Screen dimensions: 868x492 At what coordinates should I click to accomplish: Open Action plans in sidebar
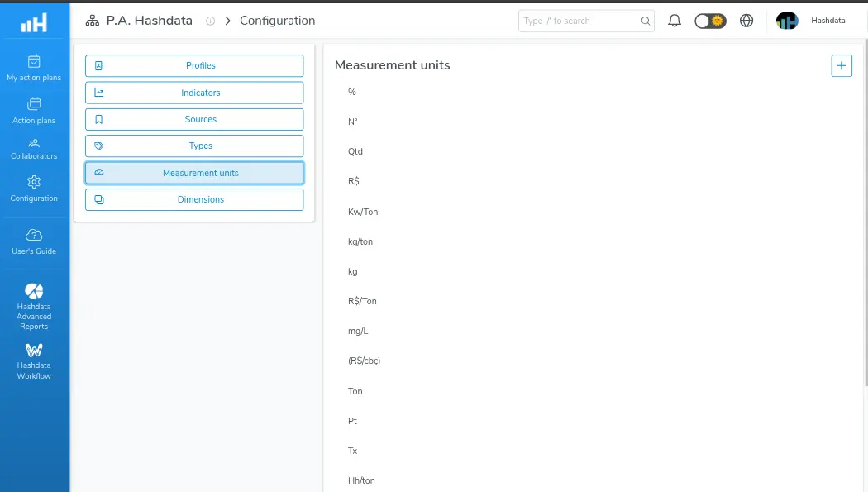(34, 111)
